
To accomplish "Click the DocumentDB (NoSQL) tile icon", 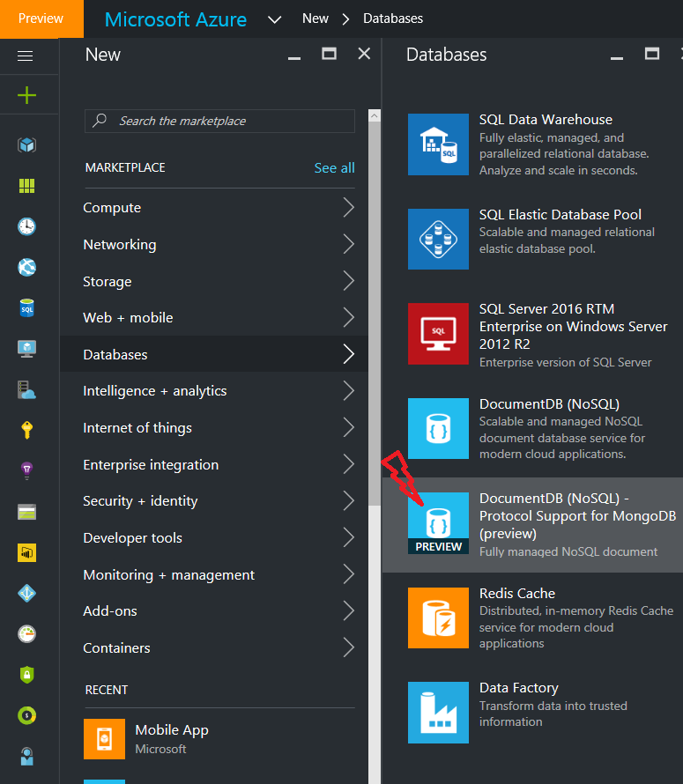I will click(438, 428).
